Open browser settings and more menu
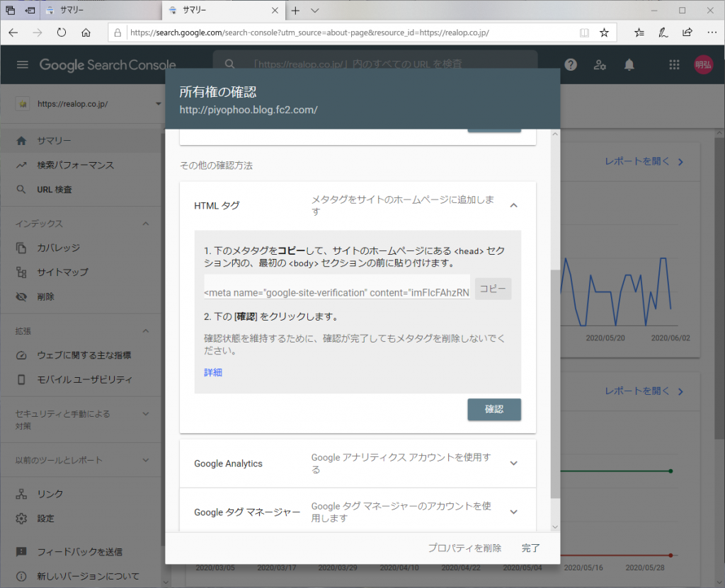725x588 pixels. [712, 33]
